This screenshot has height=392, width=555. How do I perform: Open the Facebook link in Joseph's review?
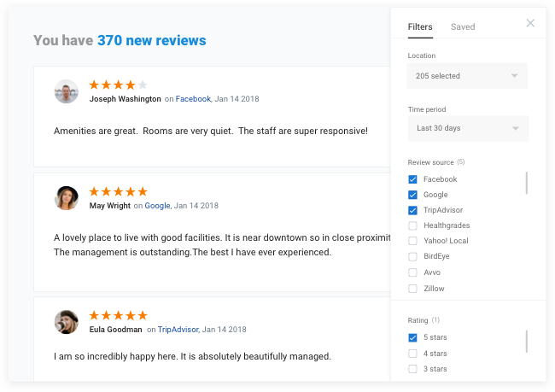(193, 99)
